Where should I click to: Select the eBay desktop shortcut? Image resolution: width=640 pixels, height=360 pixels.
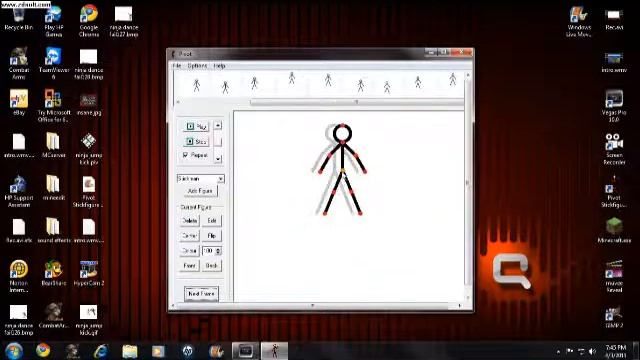[x=19, y=102]
